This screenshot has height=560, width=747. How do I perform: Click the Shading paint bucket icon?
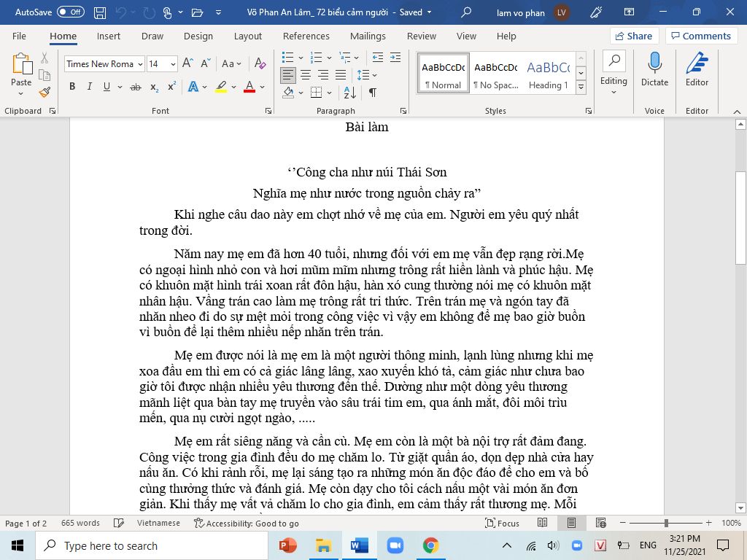pos(288,93)
